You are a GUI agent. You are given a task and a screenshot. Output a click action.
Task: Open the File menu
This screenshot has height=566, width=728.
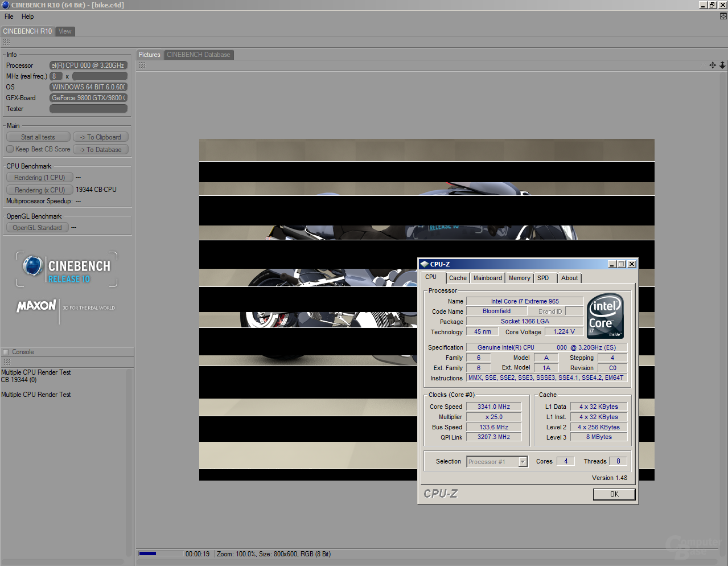coord(9,17)
